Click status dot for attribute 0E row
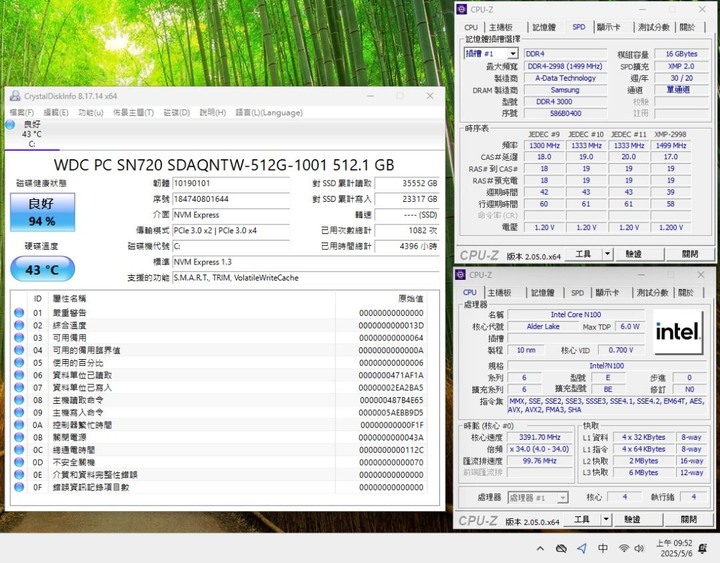The image size is (720, 563). pos(19,474)
